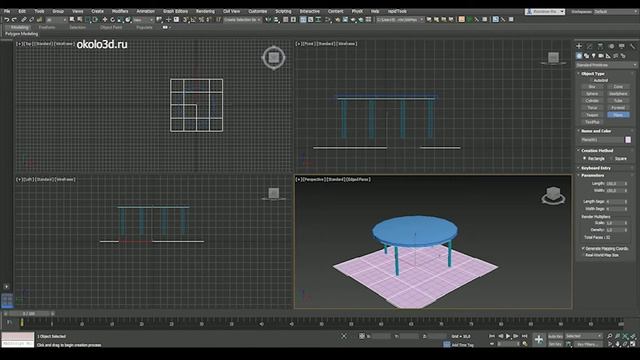Select the Helpers category icon
Viewport: 640px width, 360px height.
[608, 56]
